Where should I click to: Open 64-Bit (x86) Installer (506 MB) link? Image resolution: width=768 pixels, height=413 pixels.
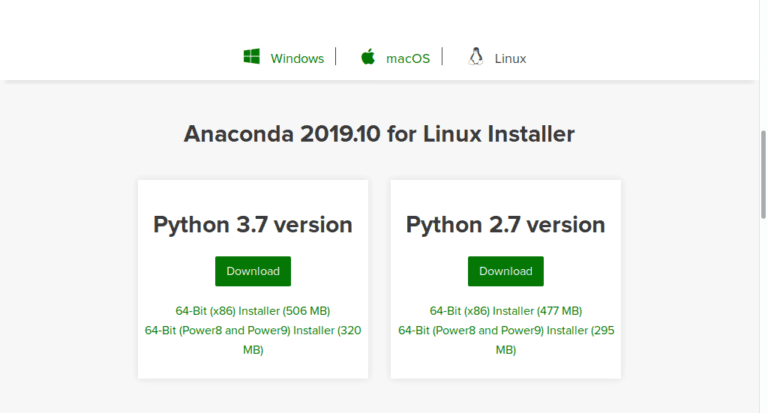click(x=253, y=311)
